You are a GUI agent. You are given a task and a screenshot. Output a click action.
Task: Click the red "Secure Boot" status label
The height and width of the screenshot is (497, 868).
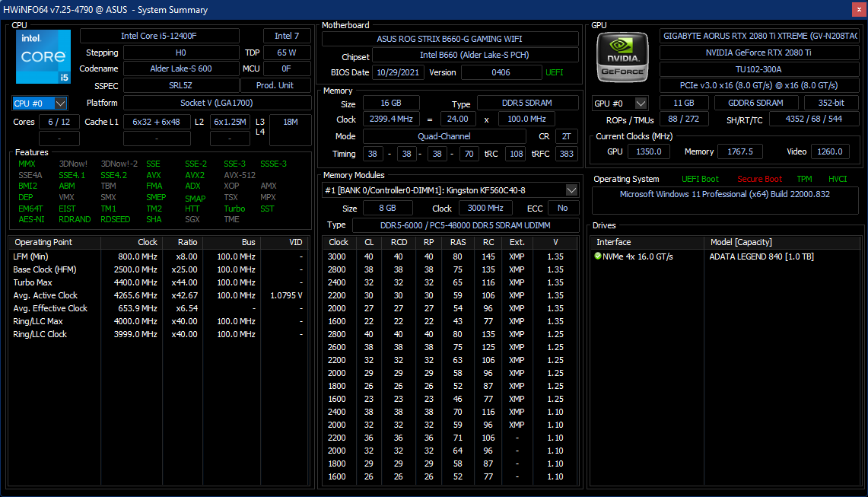click(x=759, y=179)
